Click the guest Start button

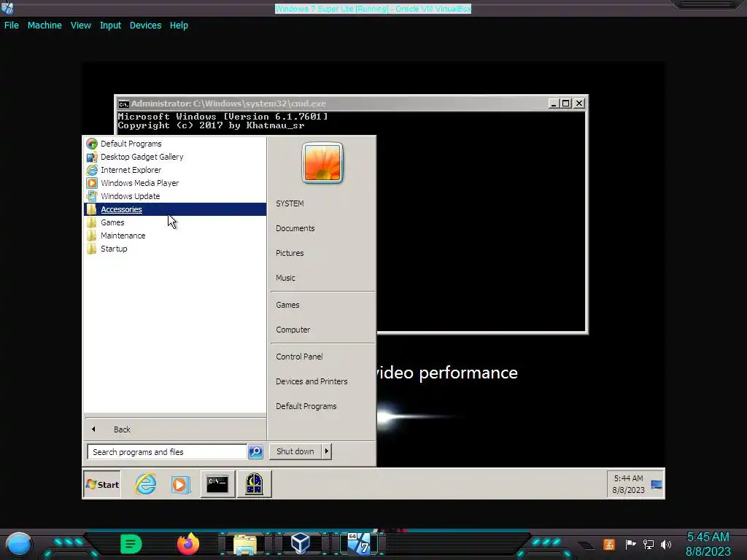[x=102, y=484]
